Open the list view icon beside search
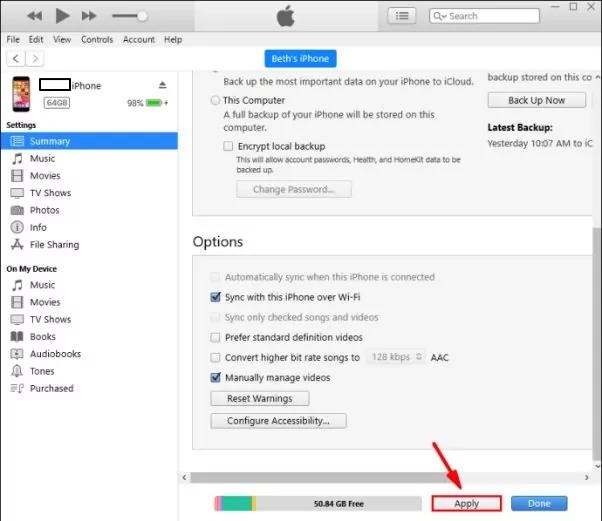 click(403, 16)
